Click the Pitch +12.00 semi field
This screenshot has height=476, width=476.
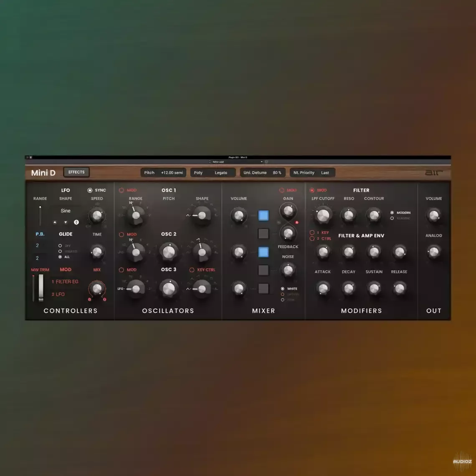163,173
